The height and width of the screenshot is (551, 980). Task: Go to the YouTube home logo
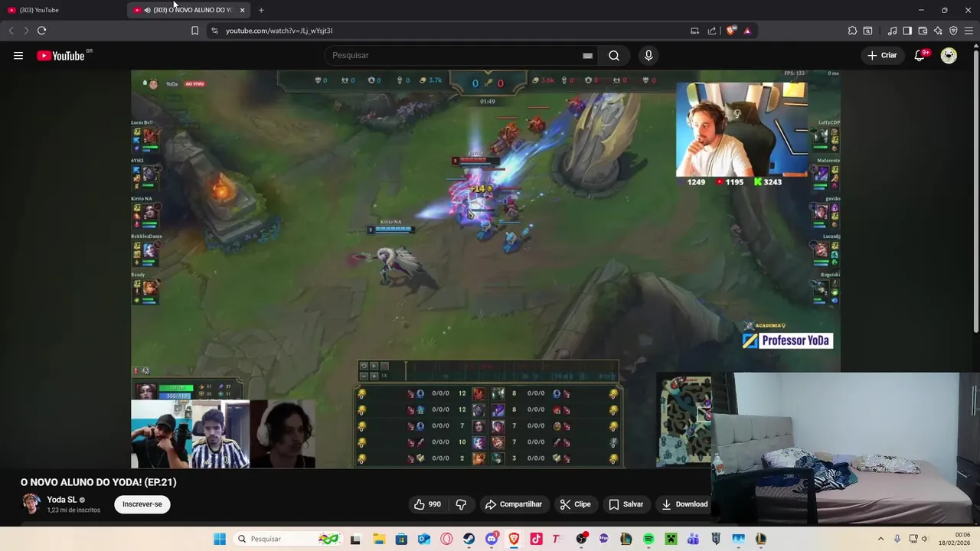tap(61, 55)
